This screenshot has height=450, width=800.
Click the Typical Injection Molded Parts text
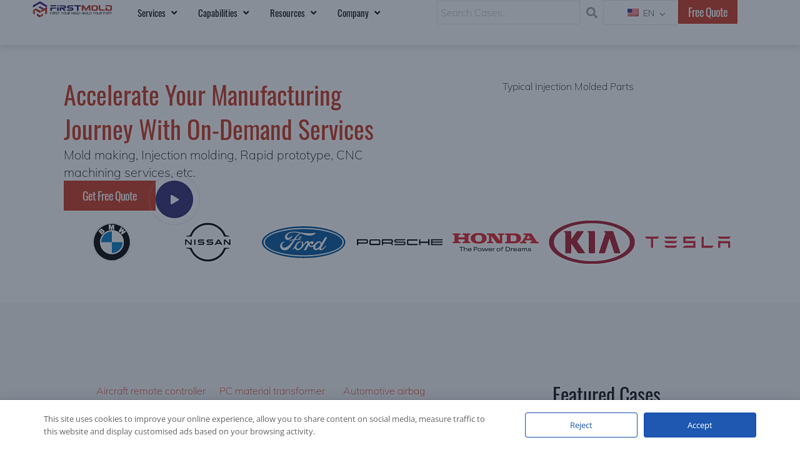[568, 87]
